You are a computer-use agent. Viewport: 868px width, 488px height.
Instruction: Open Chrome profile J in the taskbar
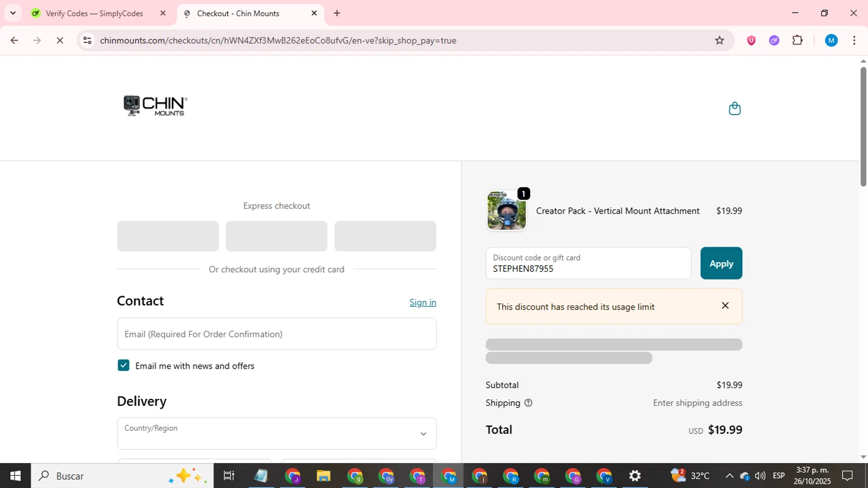coord(293,476)
